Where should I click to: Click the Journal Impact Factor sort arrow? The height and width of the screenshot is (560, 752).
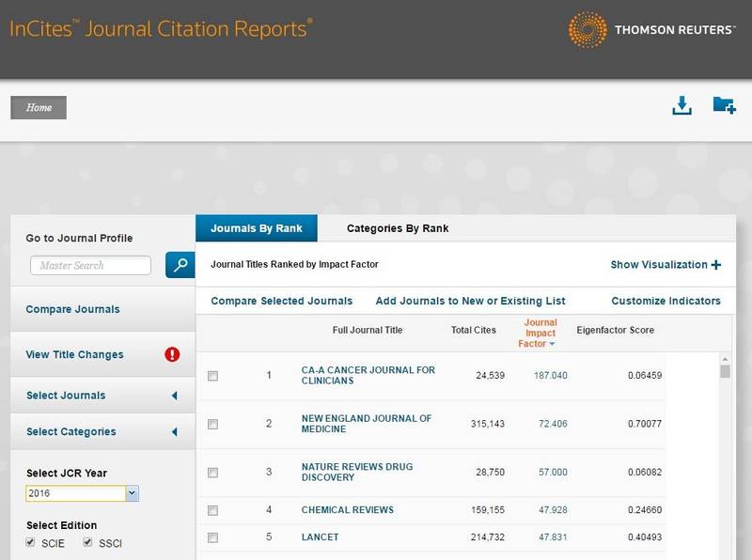click(552, 344)
